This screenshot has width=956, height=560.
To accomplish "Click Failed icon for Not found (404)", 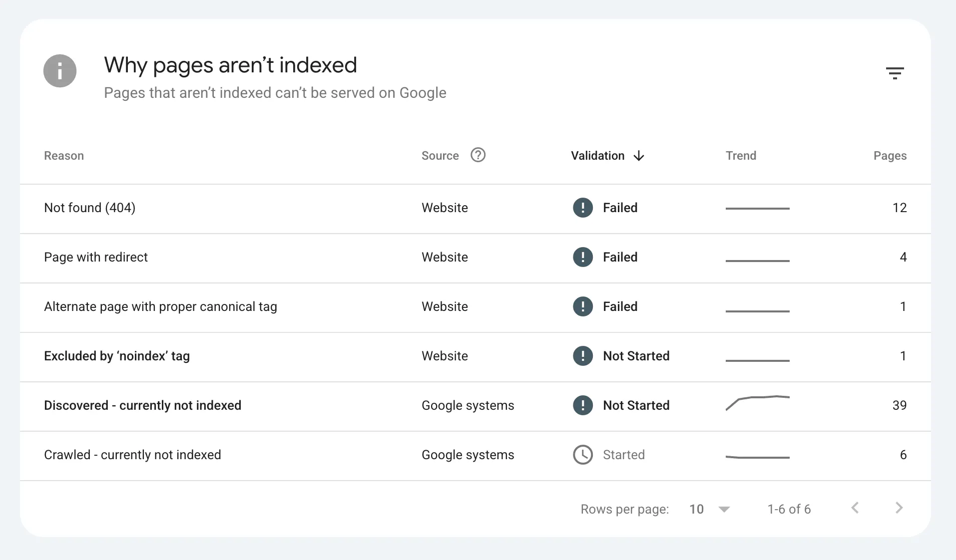I will pyautogui.click(x=582, y=208).
